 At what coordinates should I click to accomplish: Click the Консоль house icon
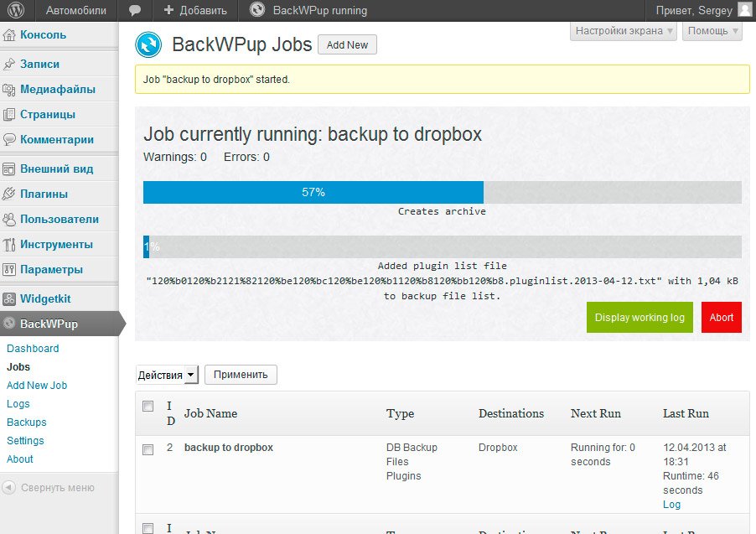(x=9, y=34)
